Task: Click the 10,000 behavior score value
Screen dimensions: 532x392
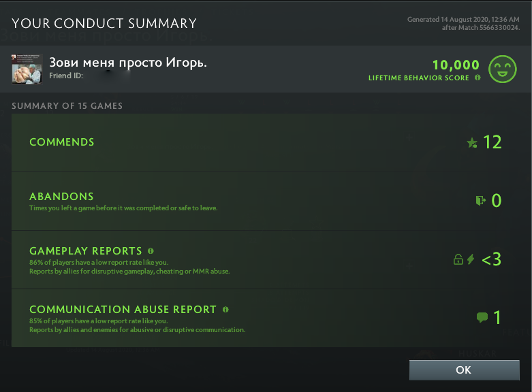Action: pyautogui.click(x=456, y=65)
